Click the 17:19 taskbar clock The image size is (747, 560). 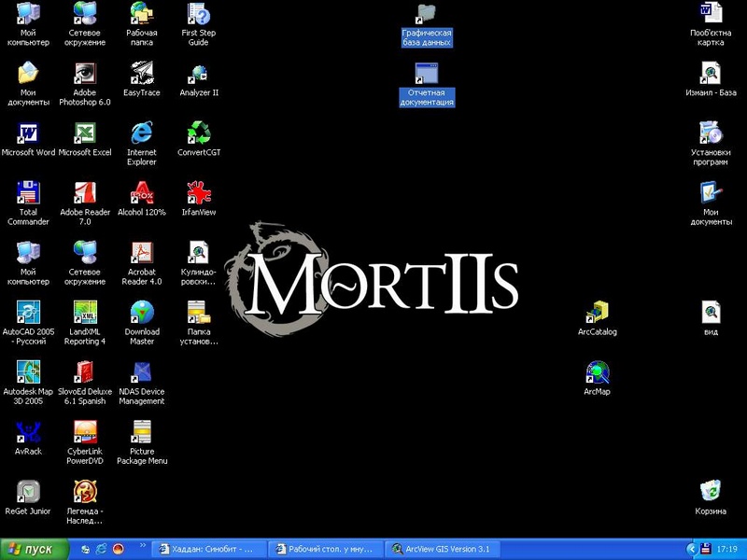click(x=727, y=550)
